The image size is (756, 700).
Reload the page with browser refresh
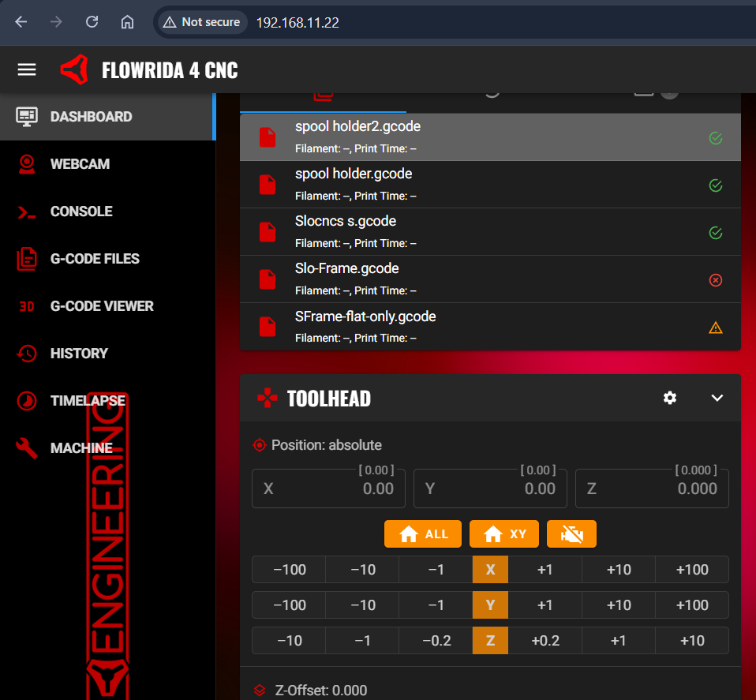92,22
